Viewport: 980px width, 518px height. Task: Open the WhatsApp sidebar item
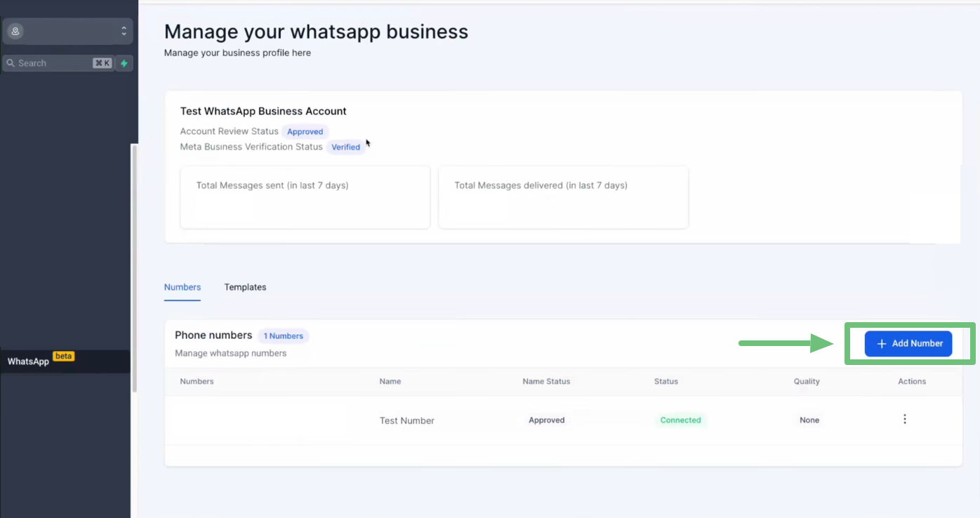click(65, 361)
